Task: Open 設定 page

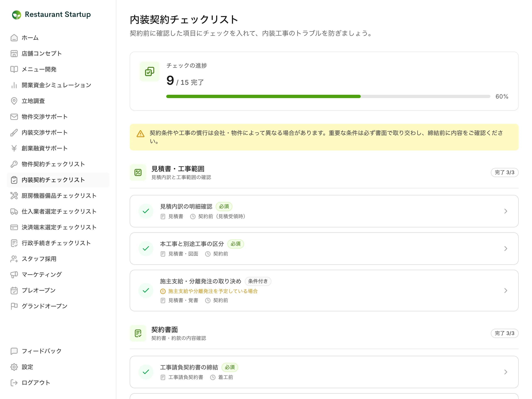Action: click(x=58, y=367)
